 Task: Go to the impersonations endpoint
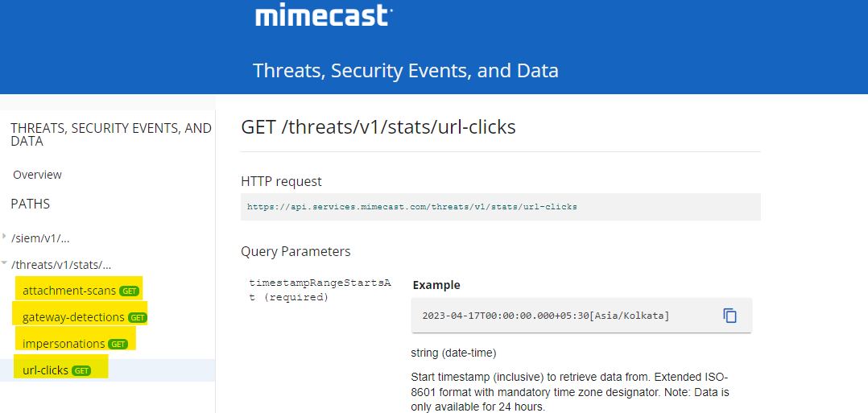pos(64,344)
